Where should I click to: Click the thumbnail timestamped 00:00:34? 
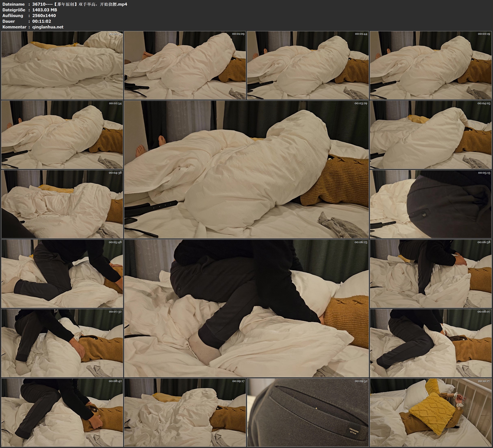pyautogui.click(x=62, y=65)
